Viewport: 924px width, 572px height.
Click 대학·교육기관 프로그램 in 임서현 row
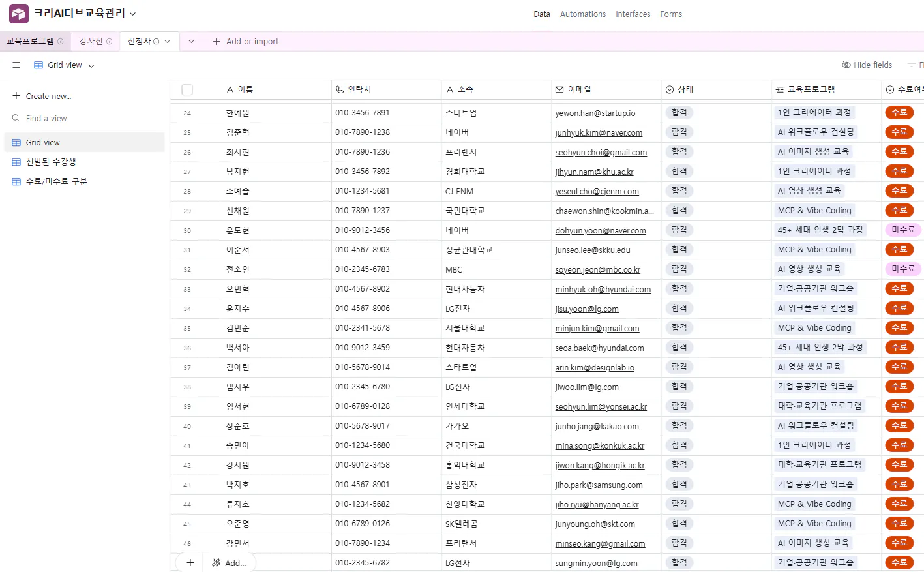(820, 406)
